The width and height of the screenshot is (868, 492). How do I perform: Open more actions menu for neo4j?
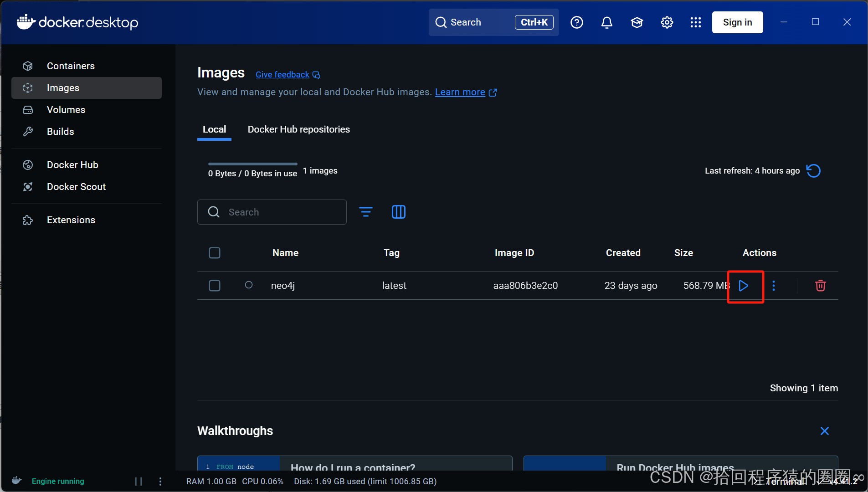(x=774, y=286)
